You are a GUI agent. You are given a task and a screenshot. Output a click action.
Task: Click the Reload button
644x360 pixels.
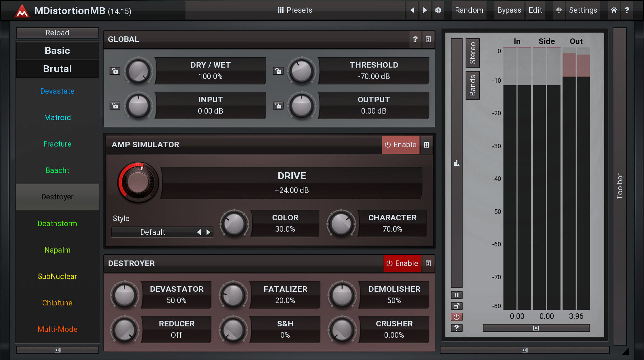click(x=57, y=33)
